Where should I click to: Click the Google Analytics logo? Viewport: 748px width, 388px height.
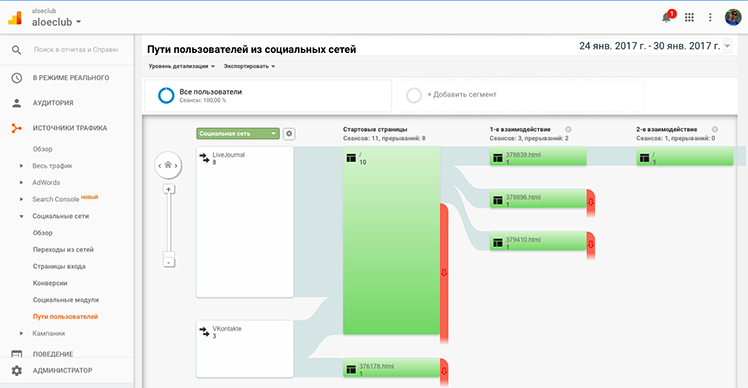point(15,18)
